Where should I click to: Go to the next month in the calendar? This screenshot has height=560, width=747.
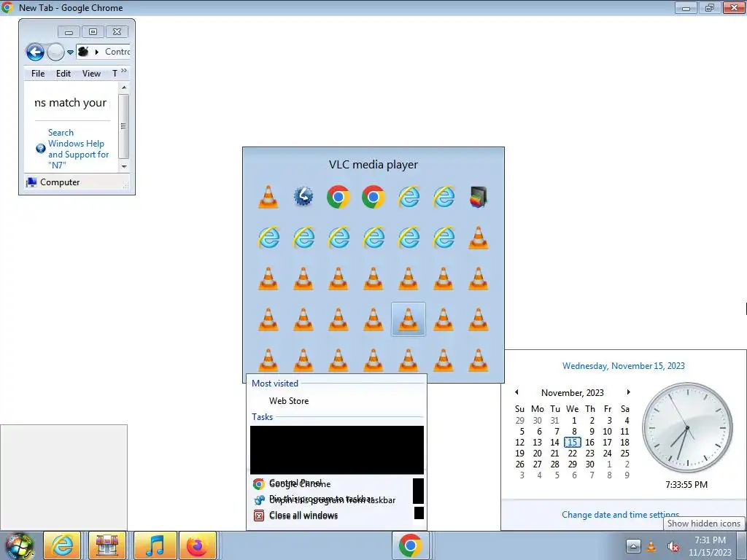click(628, 392)
